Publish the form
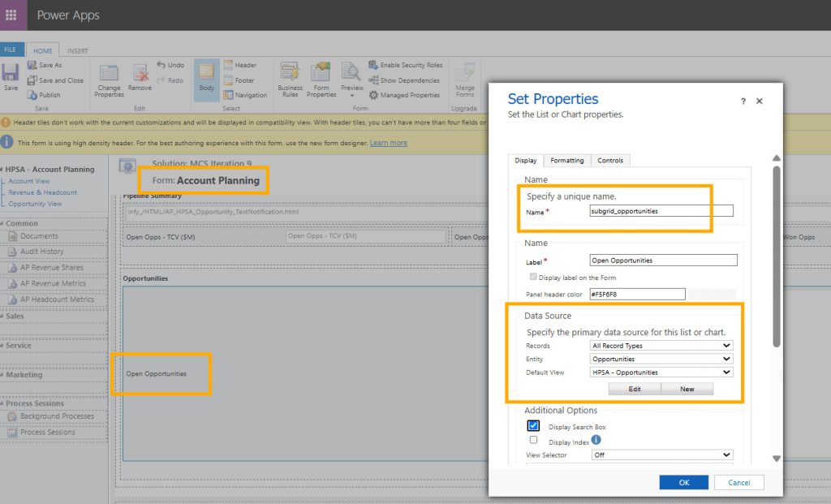 [44, 95]
